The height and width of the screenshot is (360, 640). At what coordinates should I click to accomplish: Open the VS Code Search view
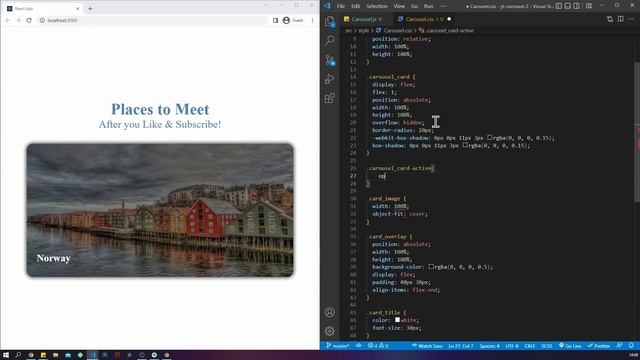click(330, 40)
